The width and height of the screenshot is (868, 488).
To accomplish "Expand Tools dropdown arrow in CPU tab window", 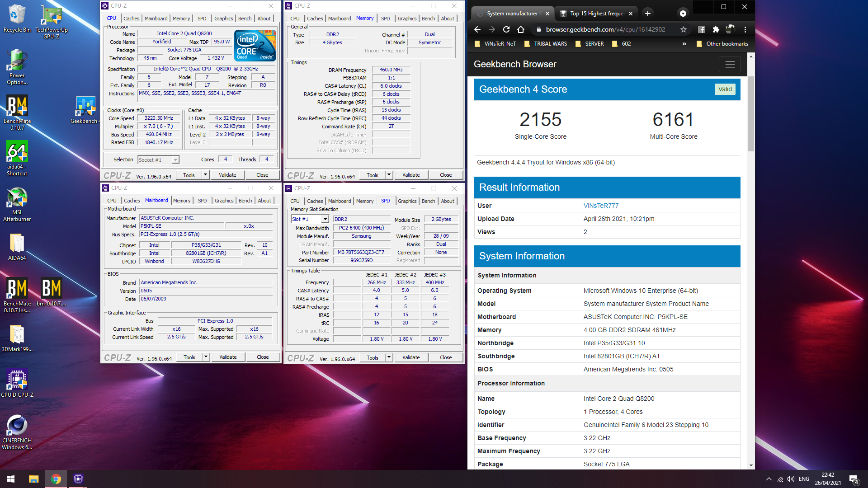I will coord(205,175).
